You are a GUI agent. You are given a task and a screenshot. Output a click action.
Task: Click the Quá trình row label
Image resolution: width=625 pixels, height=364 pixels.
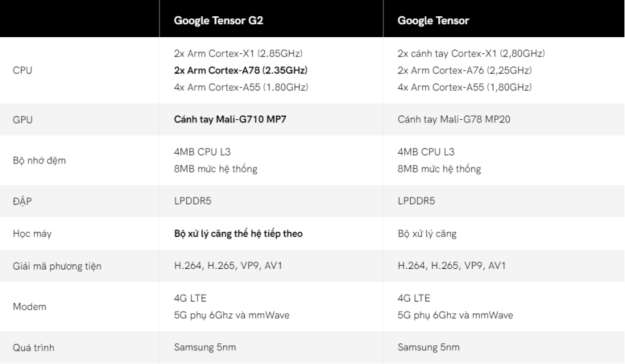pos(33,348)
